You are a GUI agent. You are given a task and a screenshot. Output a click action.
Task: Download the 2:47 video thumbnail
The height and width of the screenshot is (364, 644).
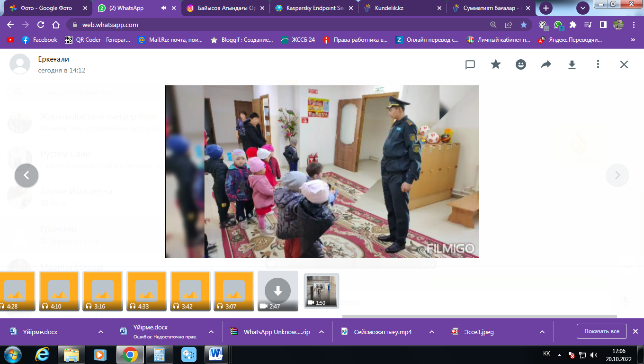click(x=278, y=291)
